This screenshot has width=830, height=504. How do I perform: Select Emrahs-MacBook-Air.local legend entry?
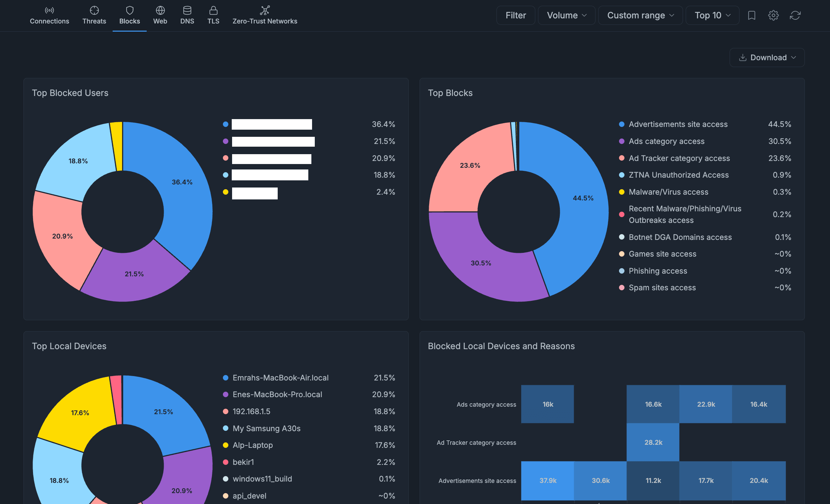[x=280, y=378]
